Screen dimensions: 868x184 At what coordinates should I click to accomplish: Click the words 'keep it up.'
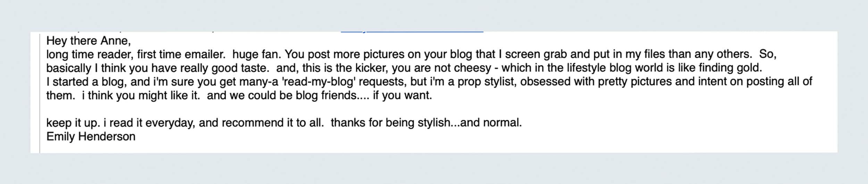coord(73,123)
